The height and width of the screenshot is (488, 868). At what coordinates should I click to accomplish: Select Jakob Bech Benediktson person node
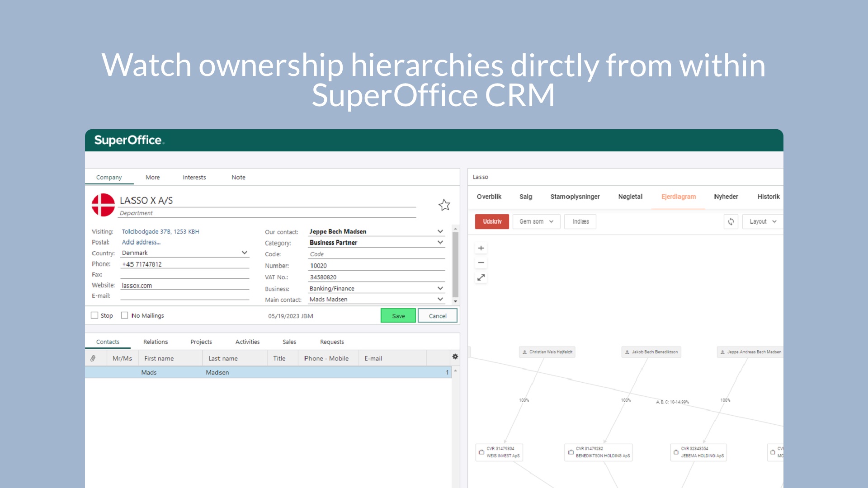(x=651, y=352)
